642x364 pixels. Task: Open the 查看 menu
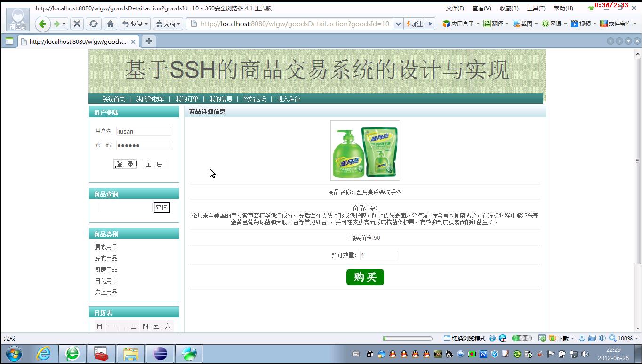481,8
